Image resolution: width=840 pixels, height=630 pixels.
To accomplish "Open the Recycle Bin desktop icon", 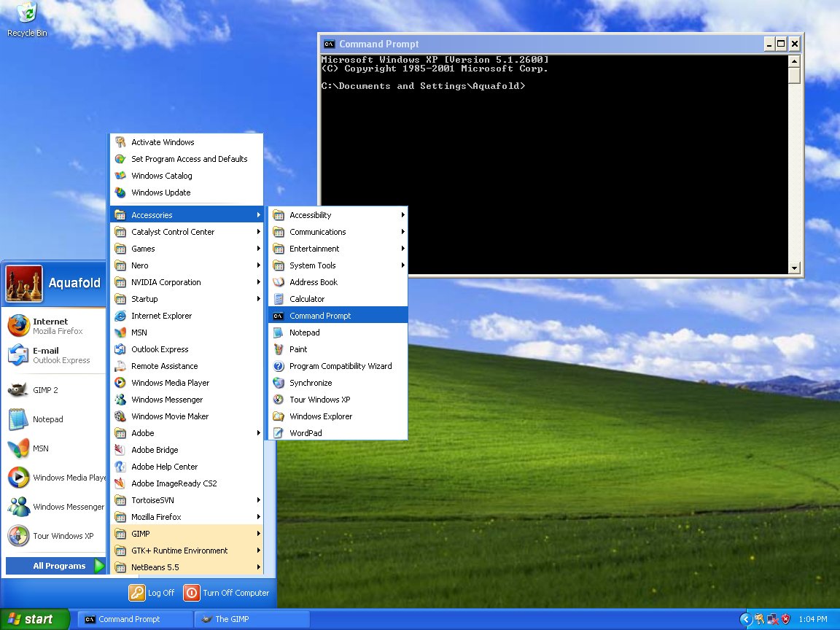I will pos(27,15).
